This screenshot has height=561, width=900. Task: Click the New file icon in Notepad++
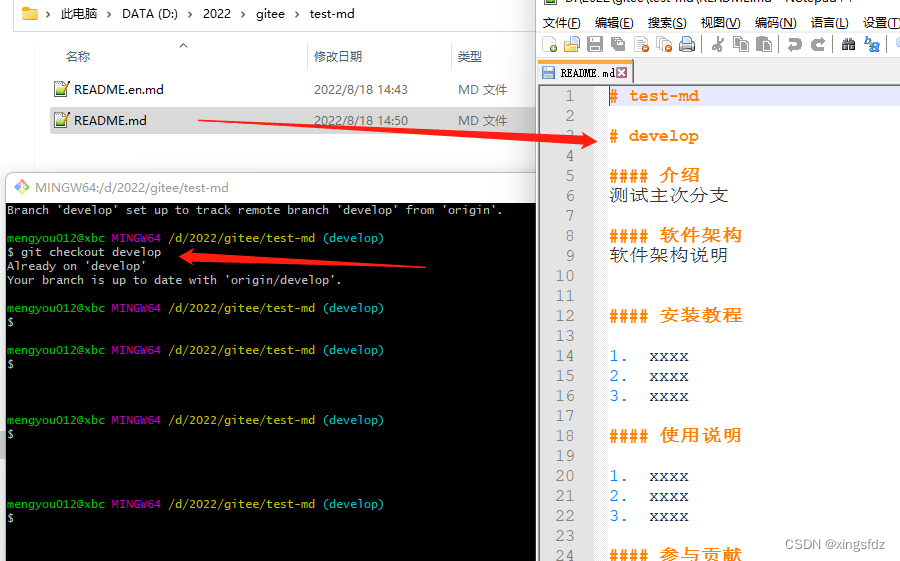pyautogui.click(x=549, y=44)
